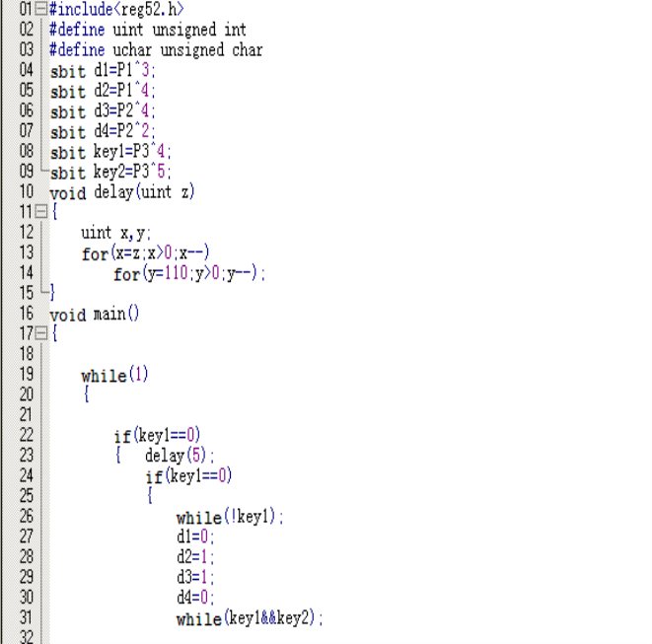Image resolution: width=652 pixels, height=644 pixels.
Task: Collapse the fold marker on line 01
Action: tap(40, 9)
